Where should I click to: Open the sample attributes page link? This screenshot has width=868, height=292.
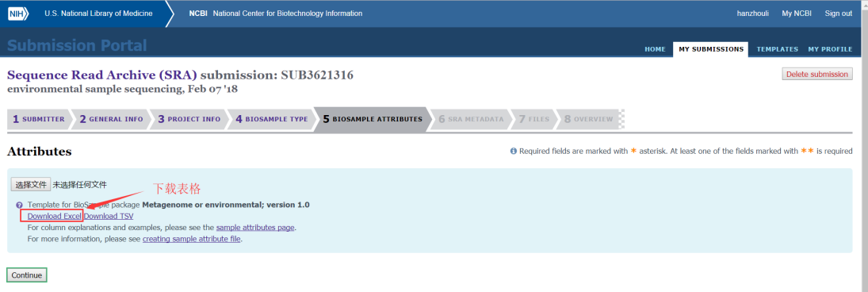pos(255,228)
